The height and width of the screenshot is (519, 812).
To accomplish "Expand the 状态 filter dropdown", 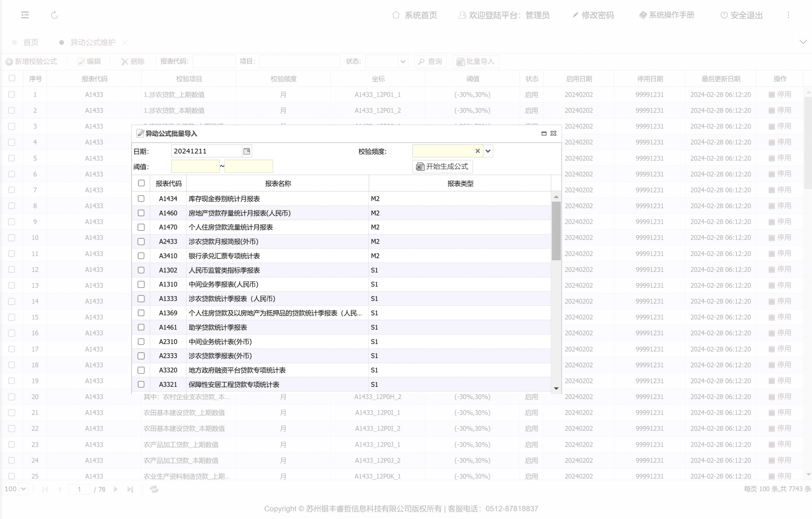I will (x=403, y=62).
